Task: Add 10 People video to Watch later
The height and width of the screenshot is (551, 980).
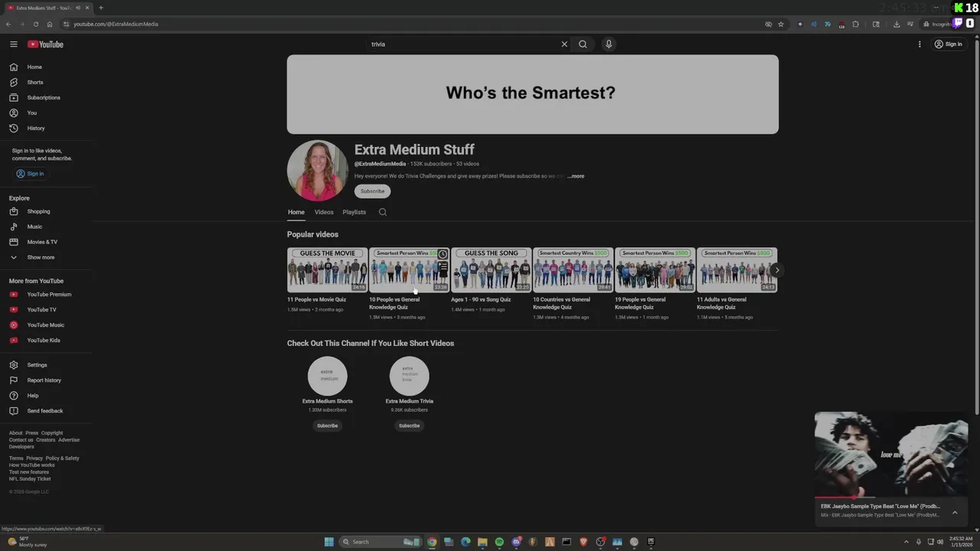Action: coord(443,254)
